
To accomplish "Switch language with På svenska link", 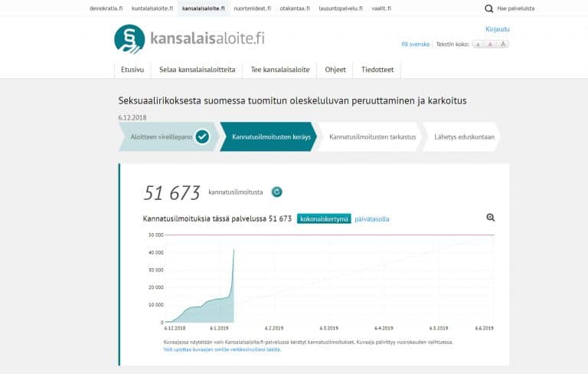I will coord(415,44).
